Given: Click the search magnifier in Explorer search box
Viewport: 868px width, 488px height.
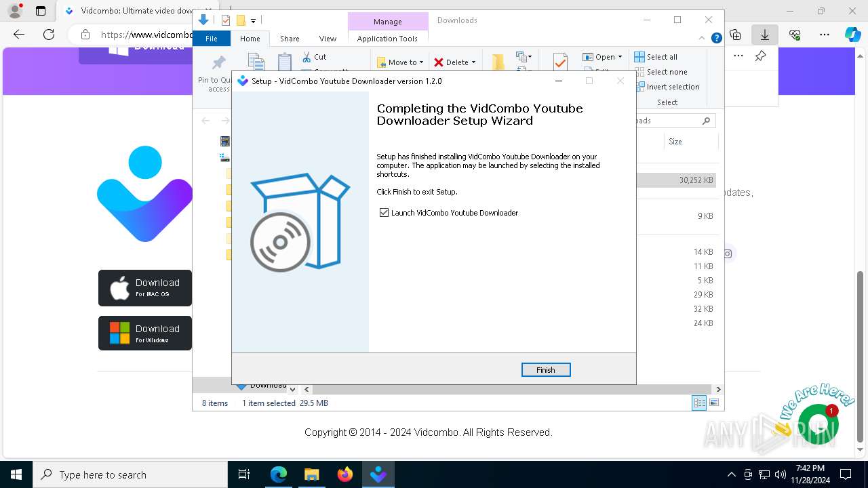Looking at the screenshot, I should click(x=706, y=121).
